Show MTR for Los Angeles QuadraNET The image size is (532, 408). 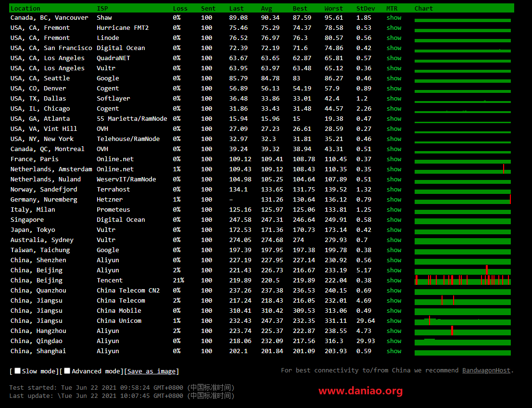point(394,58)
